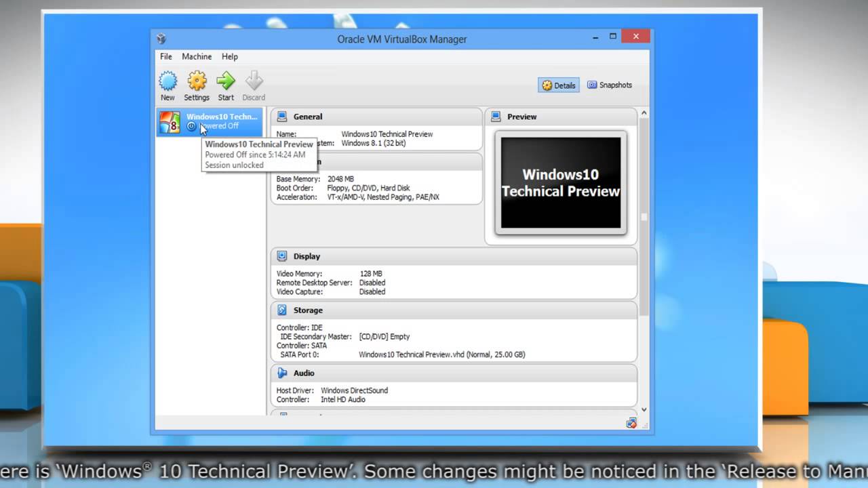868x488 pixels.
Task: Click the Video Capture 'Disabled' value
Action: tap(372, 291)
